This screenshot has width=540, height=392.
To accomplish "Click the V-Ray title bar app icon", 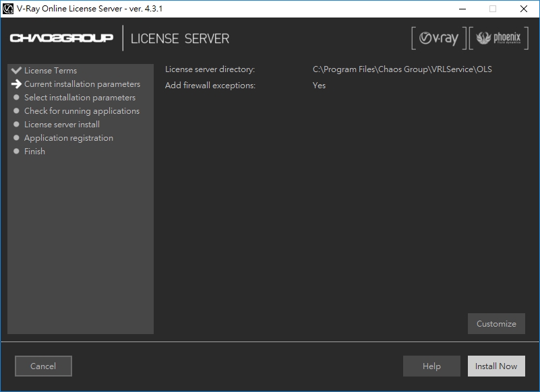I will [x=7, y=9].
